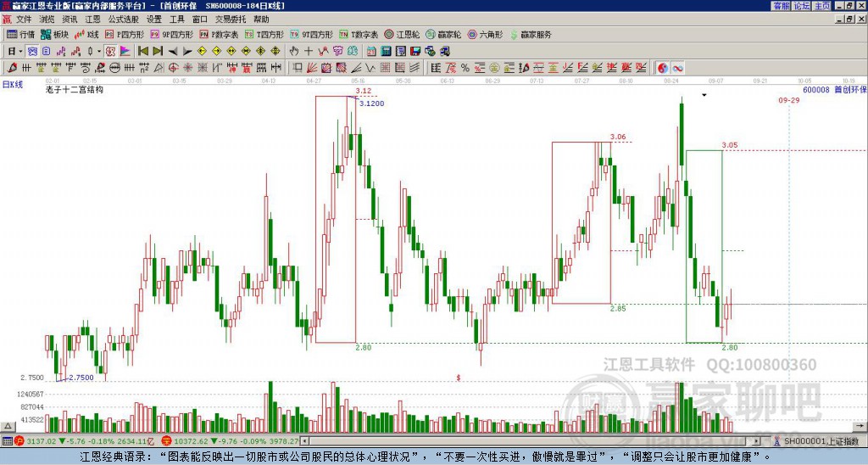
Task: Open 赢家服务 dollar-sign service button
Action: [x=531, y=34]
